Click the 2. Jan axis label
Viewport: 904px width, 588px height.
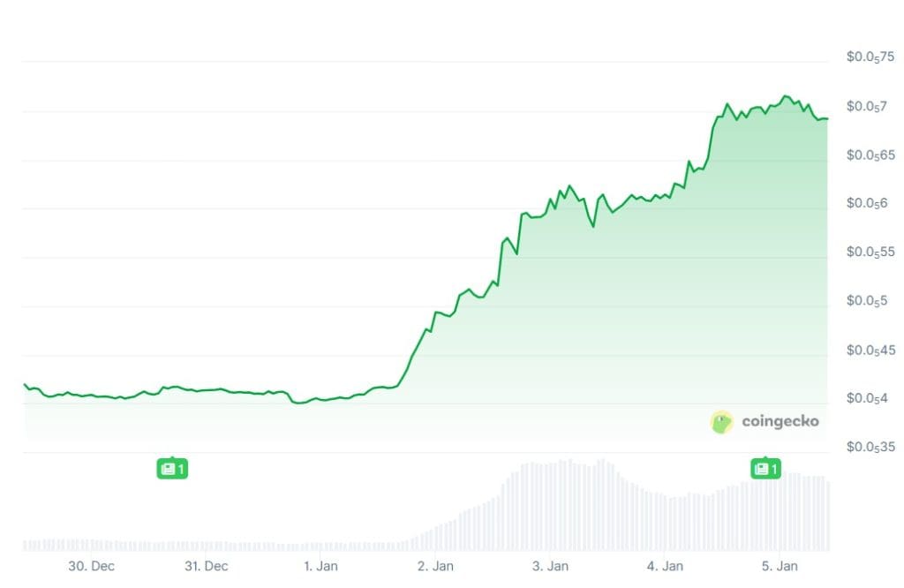[x=435, y=566]
